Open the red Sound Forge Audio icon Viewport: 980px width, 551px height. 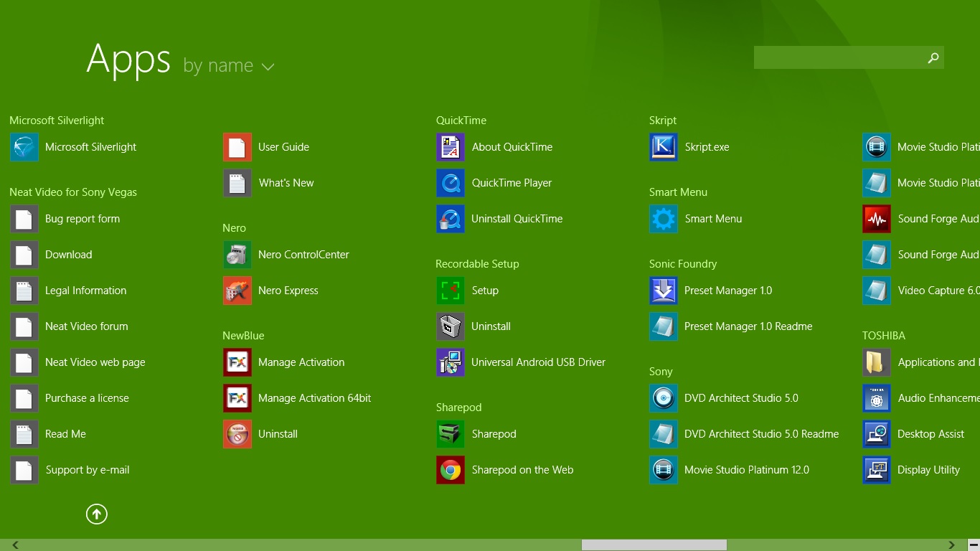(877, 219)
